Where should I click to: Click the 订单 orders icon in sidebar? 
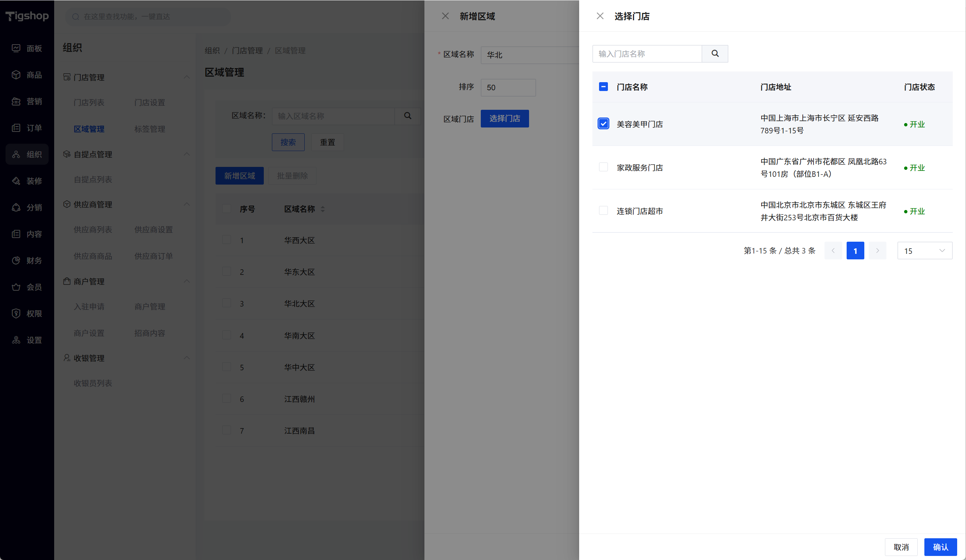(x=16, y=127)
